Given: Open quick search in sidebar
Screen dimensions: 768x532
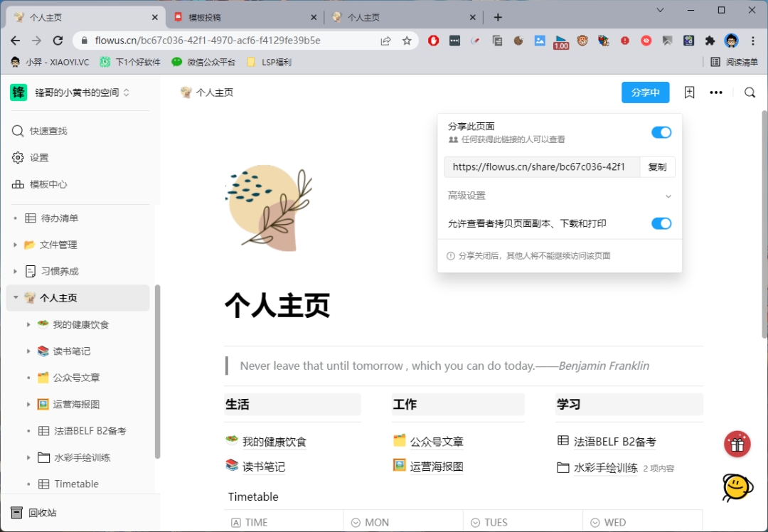Looking at the screenshot, I should click(48, 131).
